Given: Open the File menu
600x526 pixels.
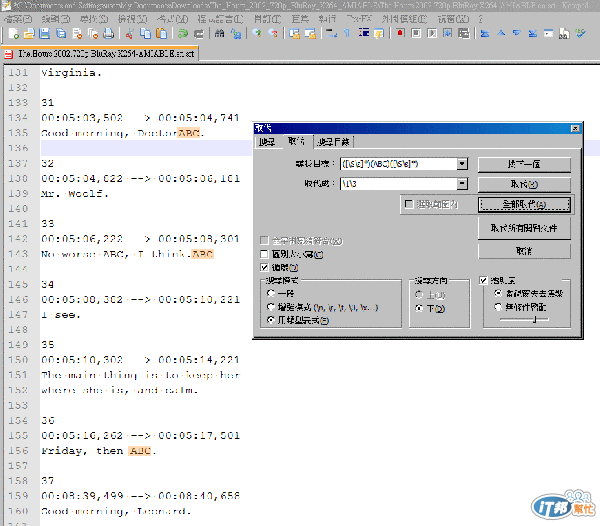Looking at the screenshot, I should 18,19.
